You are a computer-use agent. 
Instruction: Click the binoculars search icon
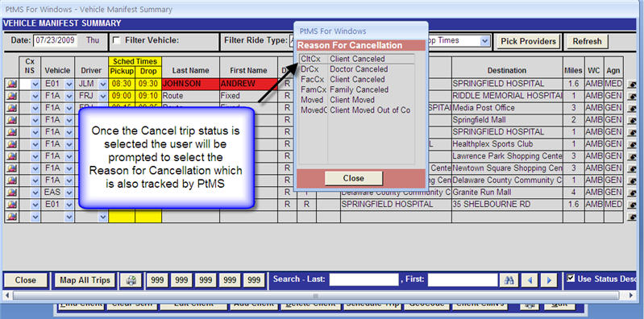coord(509,280)
